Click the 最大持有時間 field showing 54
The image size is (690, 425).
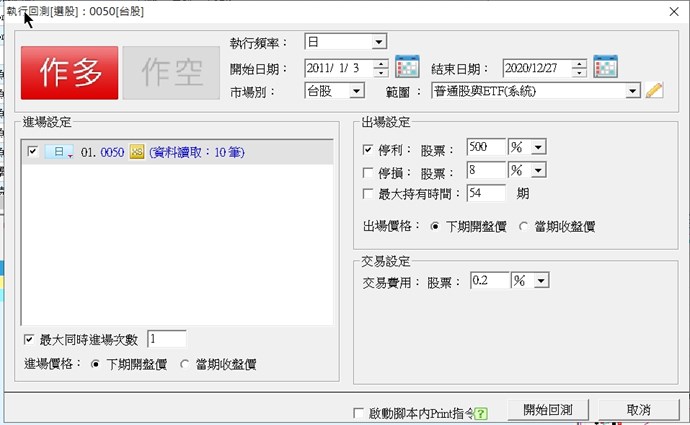coord(486,193)
